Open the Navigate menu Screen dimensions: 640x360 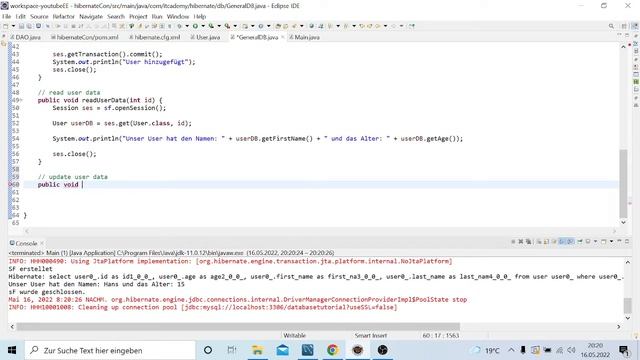(91, 16)
